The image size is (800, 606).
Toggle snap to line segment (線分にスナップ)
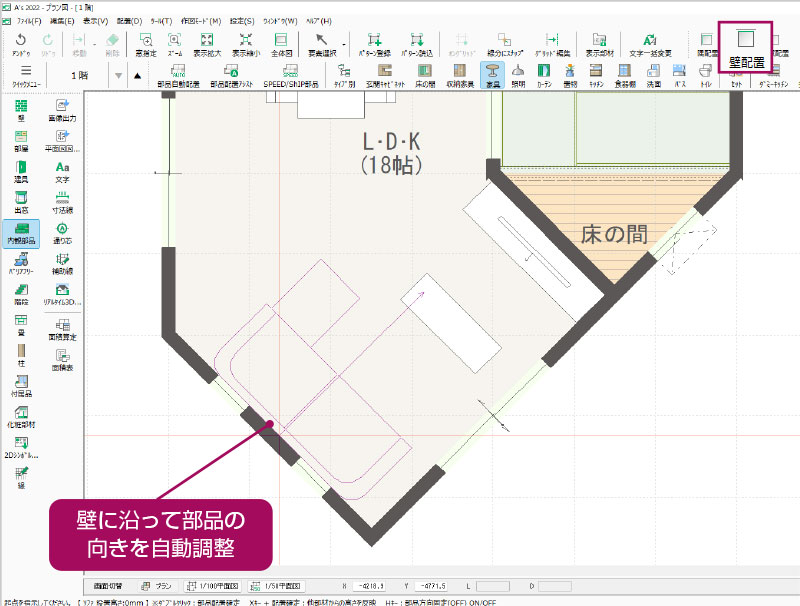click(x=505, y=44)
